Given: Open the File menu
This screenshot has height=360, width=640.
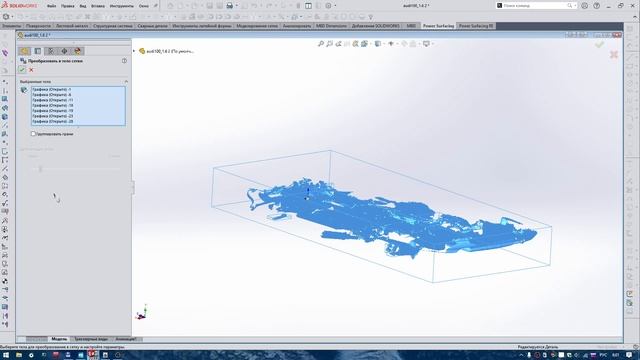Looking at the screenshot, I should tap(51, 6).
